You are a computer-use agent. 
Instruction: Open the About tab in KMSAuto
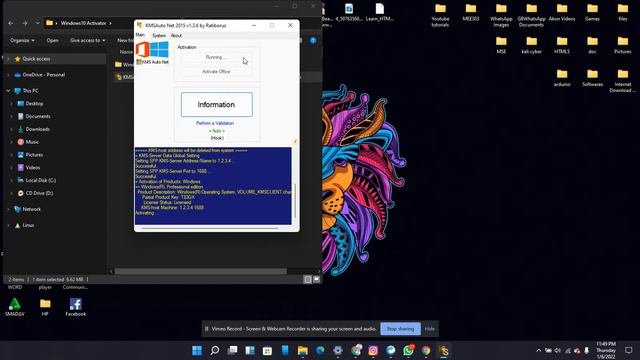coord(176,36)
